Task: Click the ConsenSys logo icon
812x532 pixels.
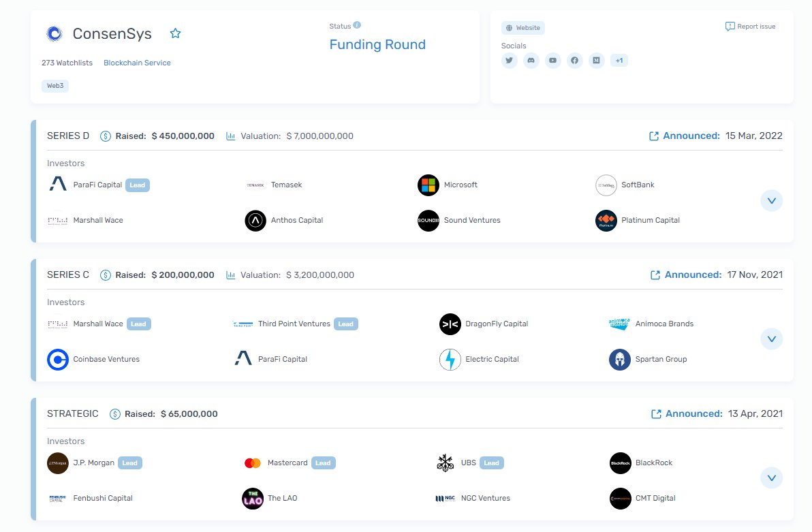Action: point(54,33)
